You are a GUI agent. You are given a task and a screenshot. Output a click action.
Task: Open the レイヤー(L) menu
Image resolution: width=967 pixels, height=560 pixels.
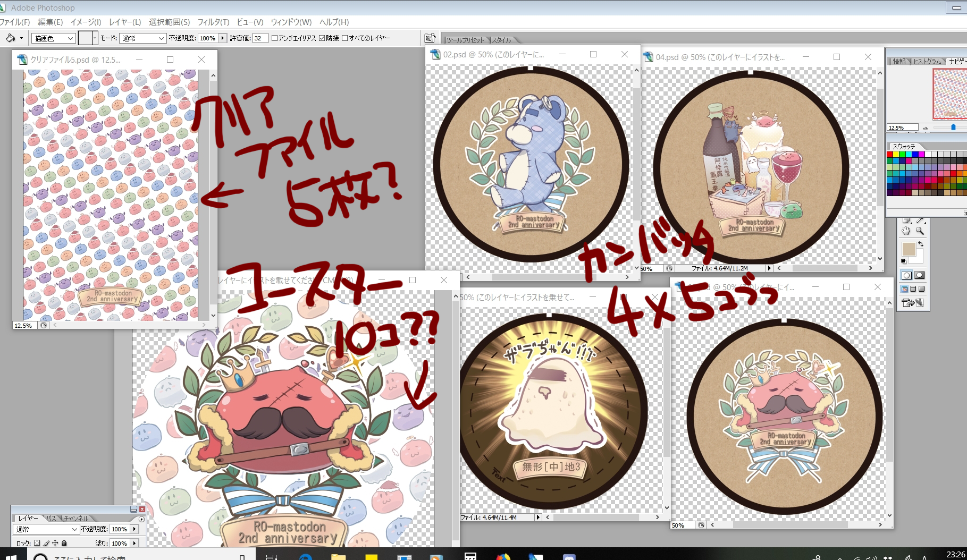point(125,22)
